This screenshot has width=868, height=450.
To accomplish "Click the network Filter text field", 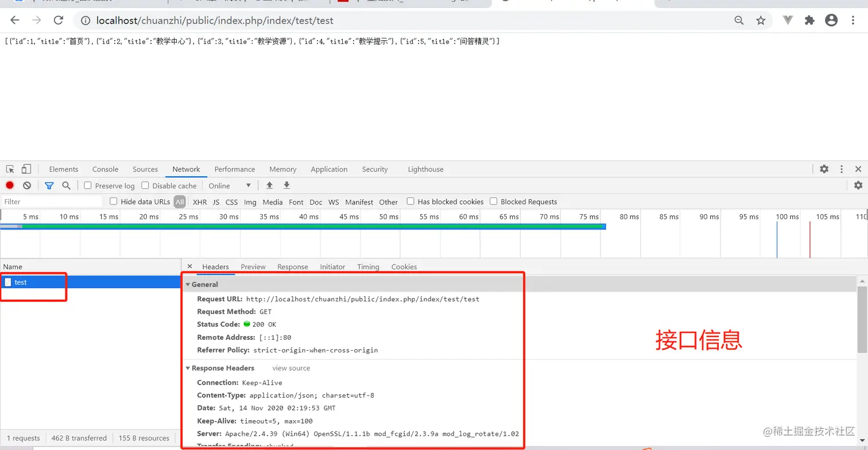I will point(52,201).
